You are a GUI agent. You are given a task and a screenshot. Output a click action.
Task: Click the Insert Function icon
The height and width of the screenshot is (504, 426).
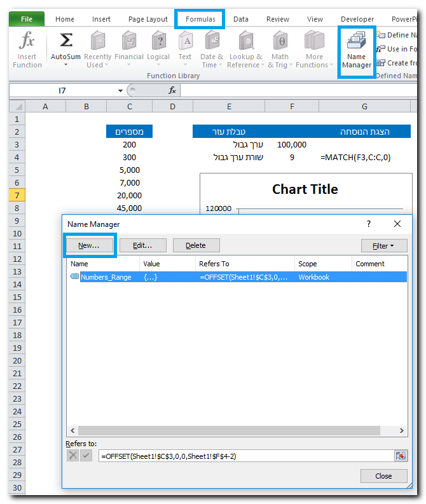pos(27,42)
